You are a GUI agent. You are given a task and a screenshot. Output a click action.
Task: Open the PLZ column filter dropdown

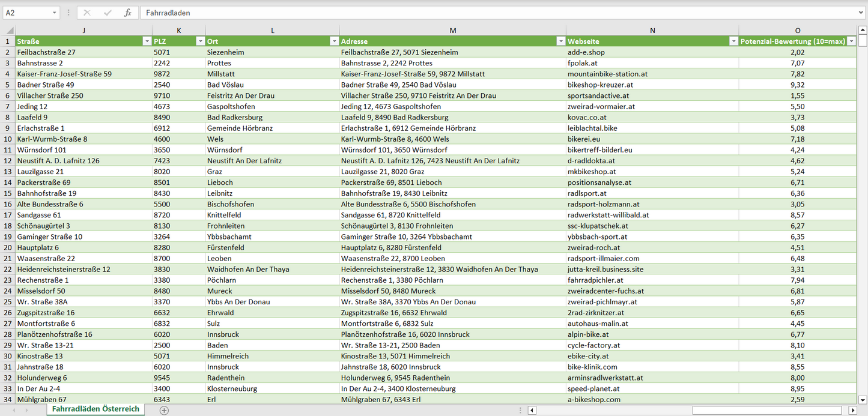click(x=200, y=41)
